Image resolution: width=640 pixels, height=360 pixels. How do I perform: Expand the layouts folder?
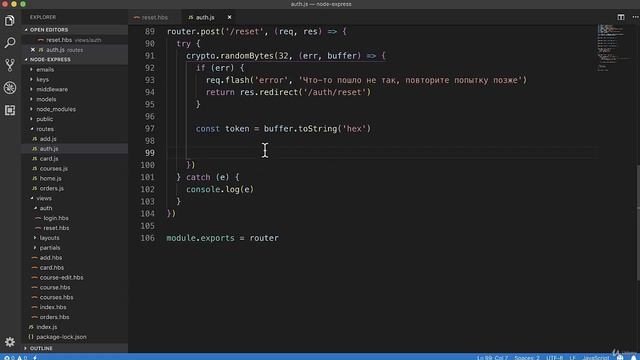click(49, 238)
